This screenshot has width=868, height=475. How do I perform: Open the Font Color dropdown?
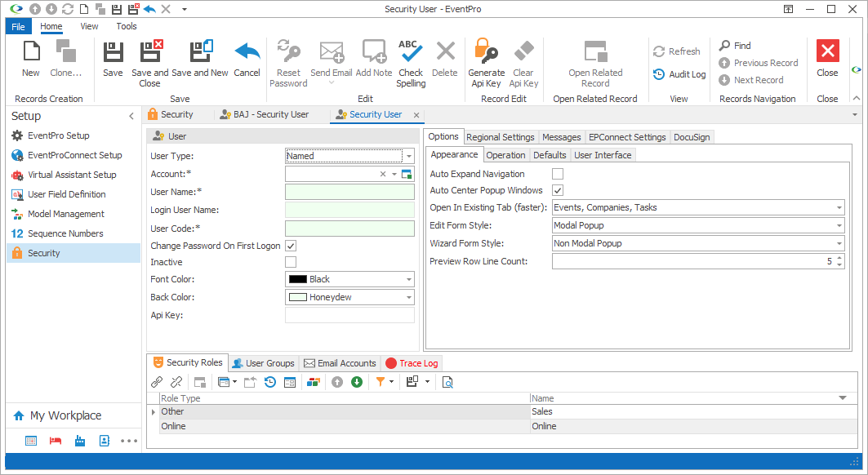tap(408, 280)
